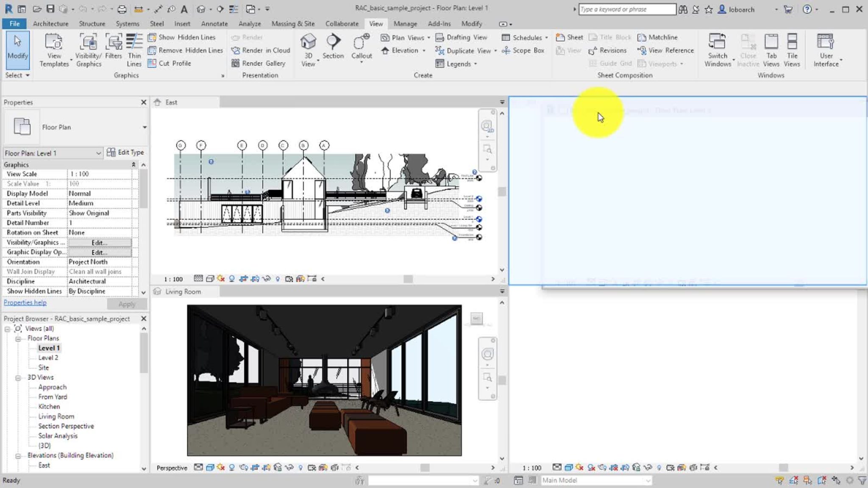This screenshot has height=488, width=868.
Task: Expand the Plan Views dropdown
Action: 428,37
